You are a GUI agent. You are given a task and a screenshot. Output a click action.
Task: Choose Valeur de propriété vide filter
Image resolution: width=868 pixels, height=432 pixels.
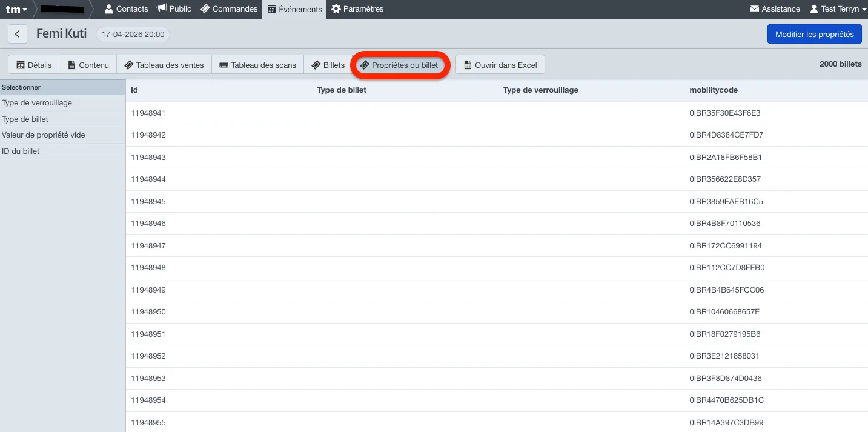(63, 135)
